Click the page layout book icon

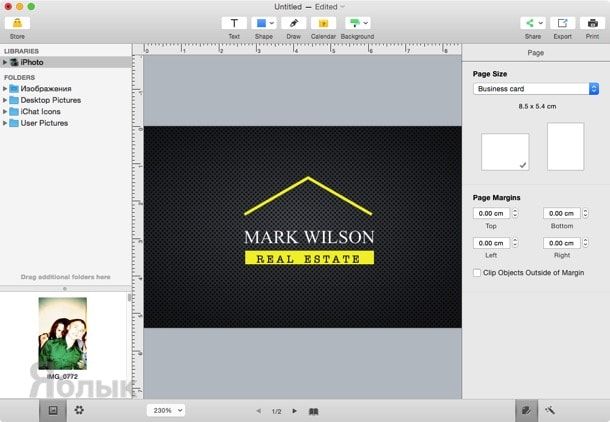pyautogui.click(x=314, y=411)
